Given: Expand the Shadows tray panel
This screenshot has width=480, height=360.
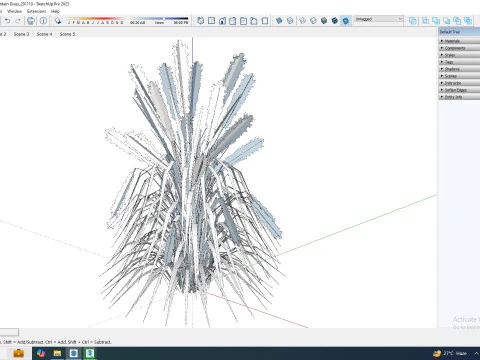Looking at the screenshot, I should point(459,69).
